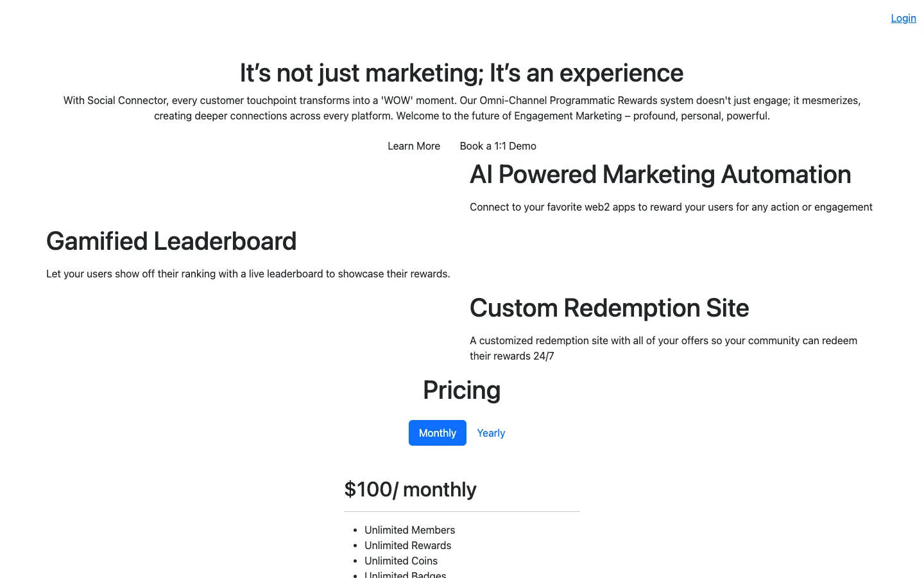The width and height of the screenshot is (924, 578).
Task: Click the Learn More button
Action: tap(414, 146)
